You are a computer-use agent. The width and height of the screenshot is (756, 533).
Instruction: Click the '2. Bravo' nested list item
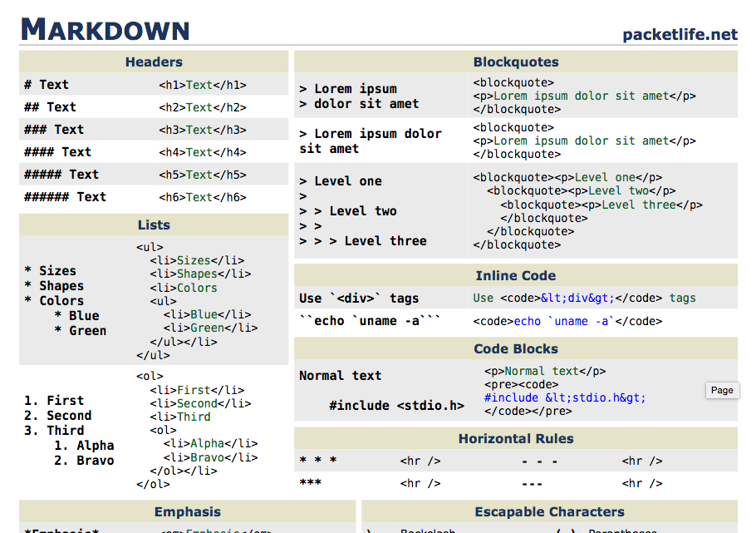click(x=84, y=461)
